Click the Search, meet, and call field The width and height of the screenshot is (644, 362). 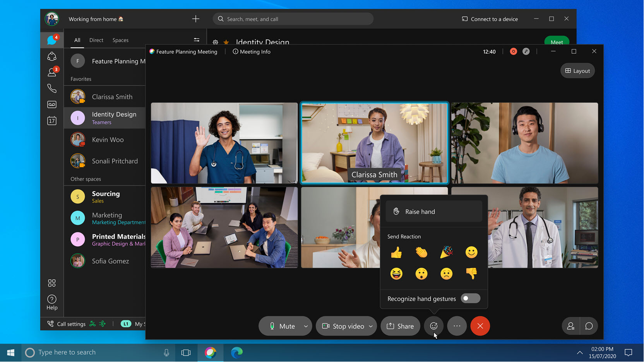point(293,19)
